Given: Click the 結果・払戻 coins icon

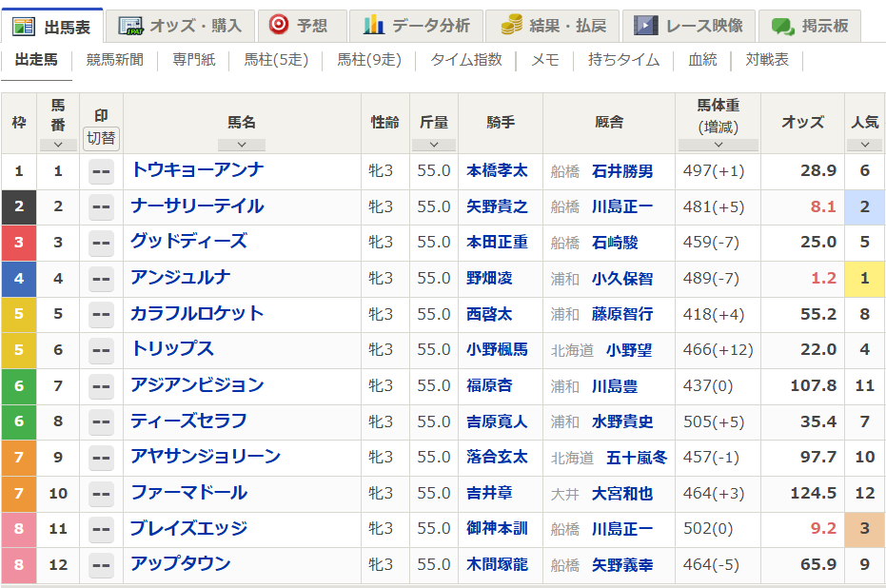Looking at the screenshot, I should tap(512, 26).
